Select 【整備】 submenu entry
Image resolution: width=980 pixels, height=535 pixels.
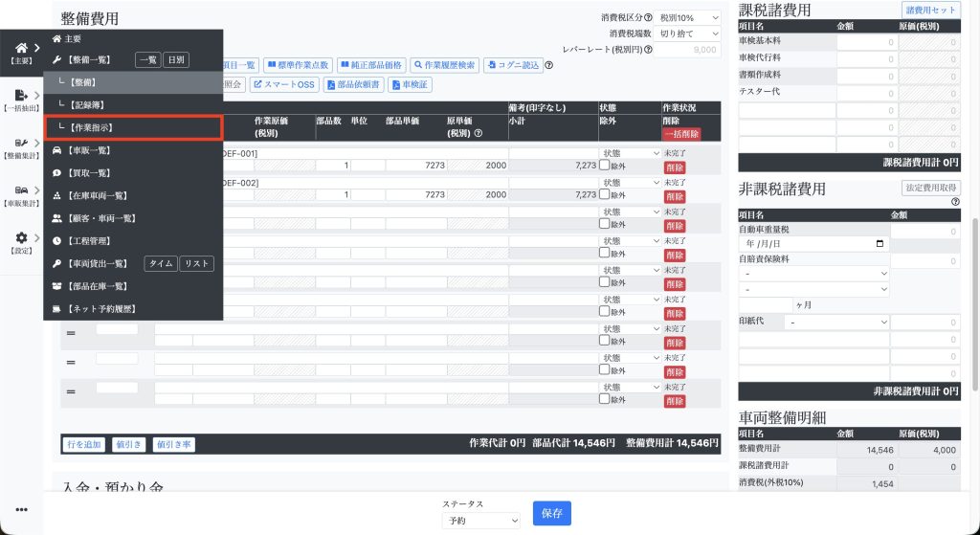point(133,82)
